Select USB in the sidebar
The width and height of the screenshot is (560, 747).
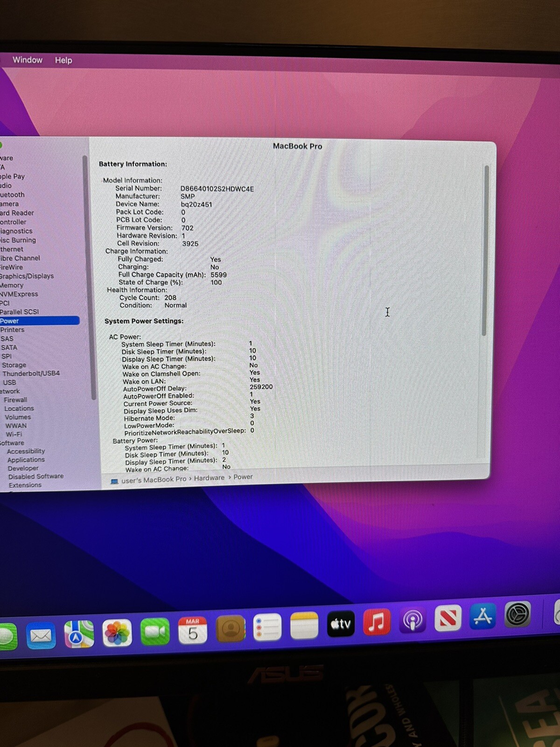click(x=9, y=382)
